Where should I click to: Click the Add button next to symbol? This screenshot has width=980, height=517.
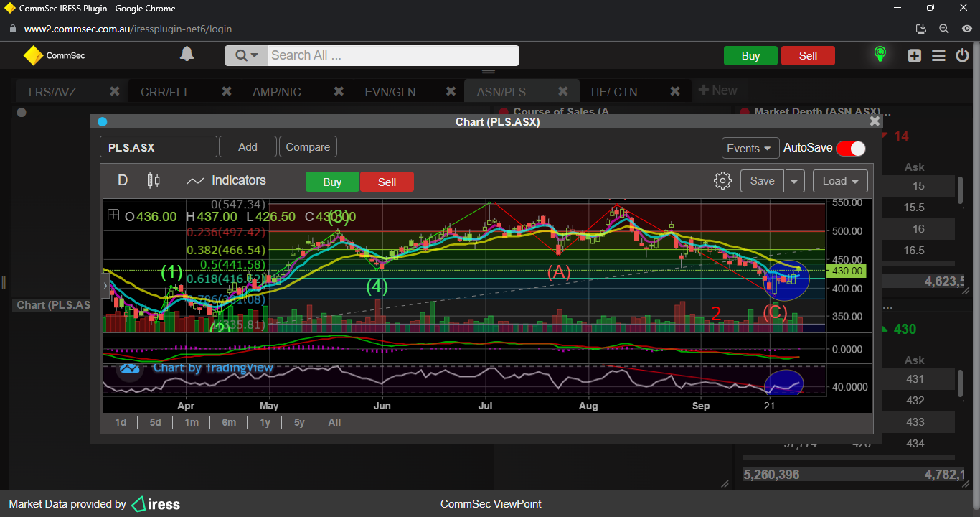(x=248, y=146)
